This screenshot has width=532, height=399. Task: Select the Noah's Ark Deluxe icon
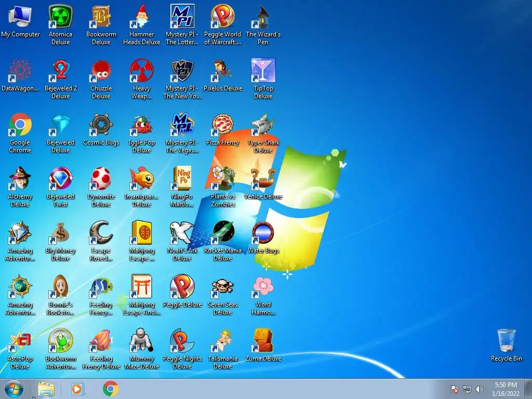coord(182,232)
